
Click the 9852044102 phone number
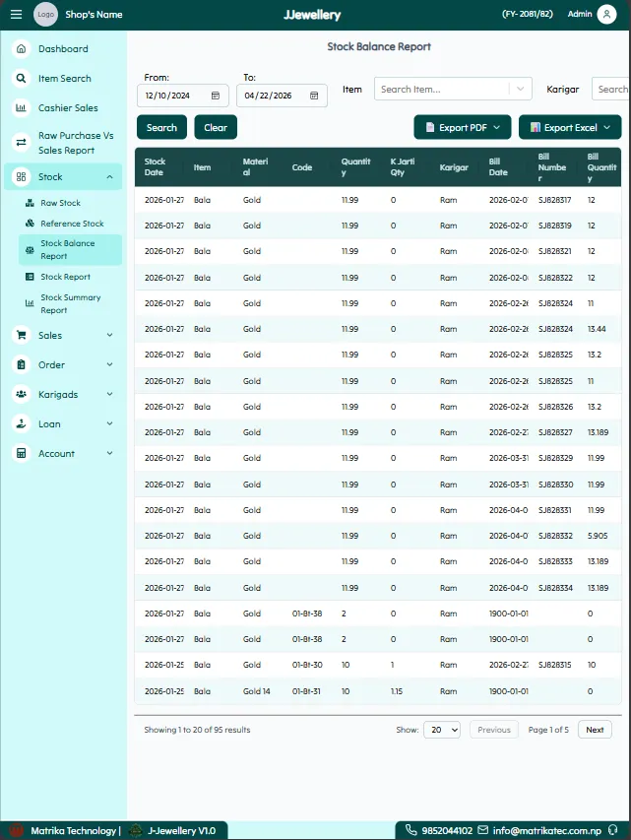click(x=447, y=830)
